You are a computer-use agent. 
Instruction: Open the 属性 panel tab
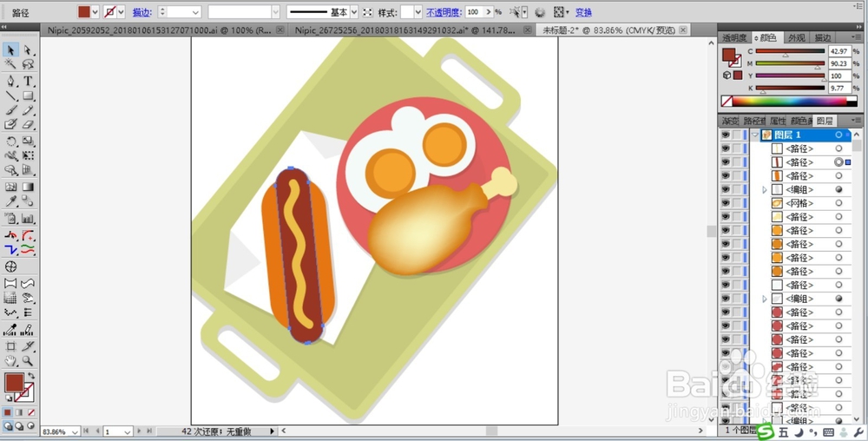click(x=778, y=122)
